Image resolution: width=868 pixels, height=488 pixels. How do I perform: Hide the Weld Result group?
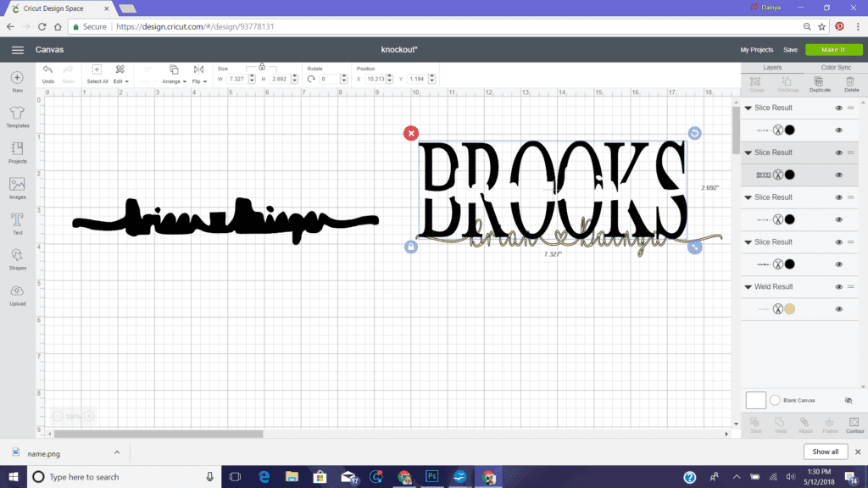coord(838,287)
